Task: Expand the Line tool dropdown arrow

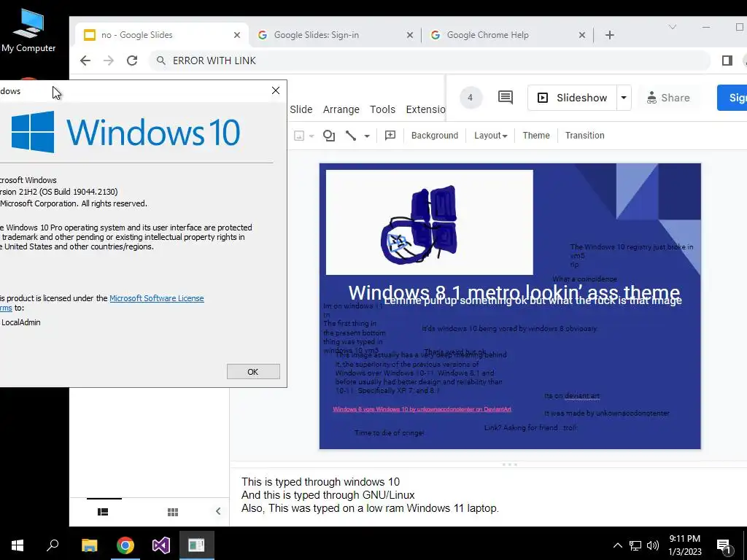Action: 367,136
